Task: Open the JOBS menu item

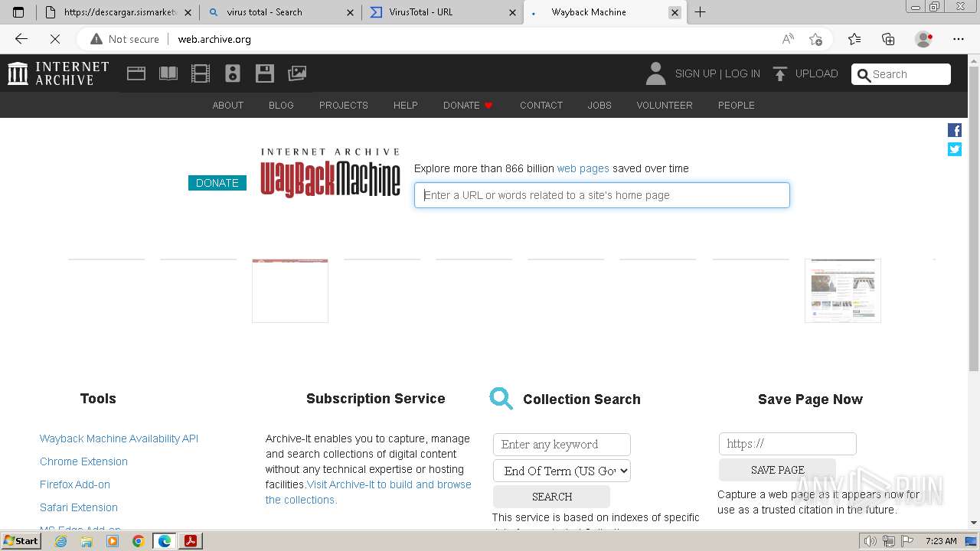Action: pyautogui.click(x=599, y=106)
